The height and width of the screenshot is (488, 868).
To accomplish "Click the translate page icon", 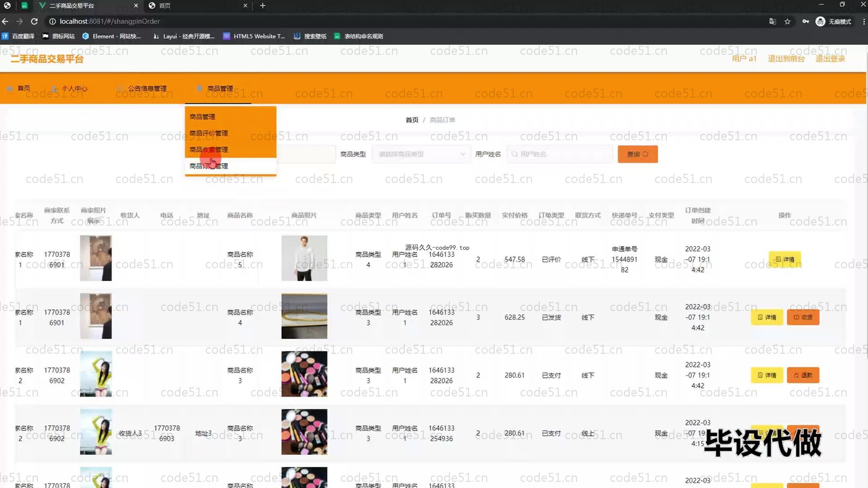I will point(772,21).
